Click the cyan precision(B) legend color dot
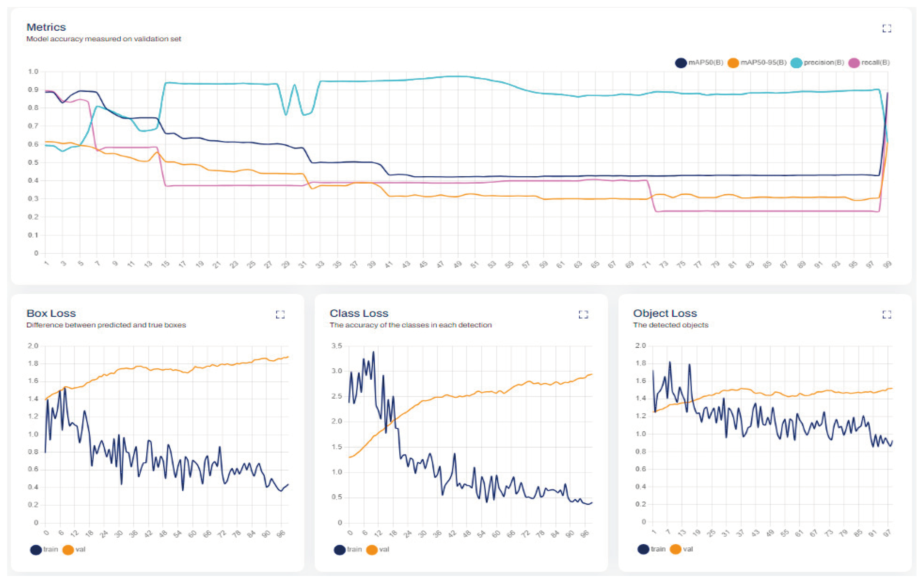Image resolution: width=924 pixels, height=584 pixels. (x=796, y=63)
